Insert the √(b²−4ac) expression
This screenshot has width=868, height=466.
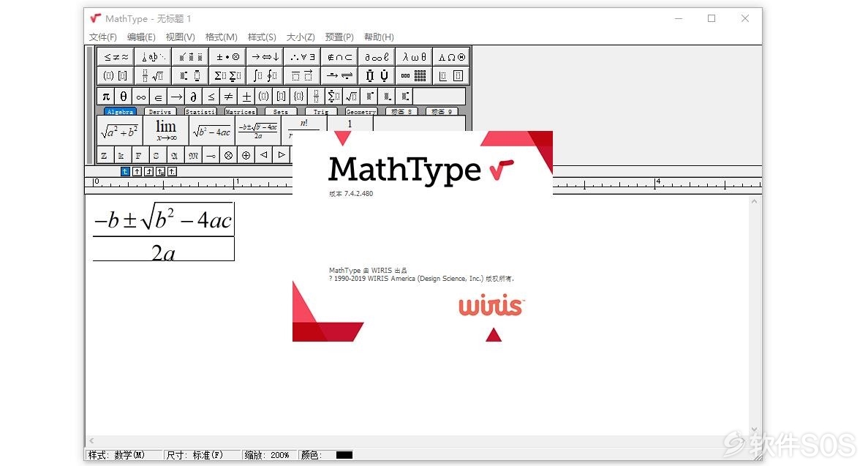[212, 131]
